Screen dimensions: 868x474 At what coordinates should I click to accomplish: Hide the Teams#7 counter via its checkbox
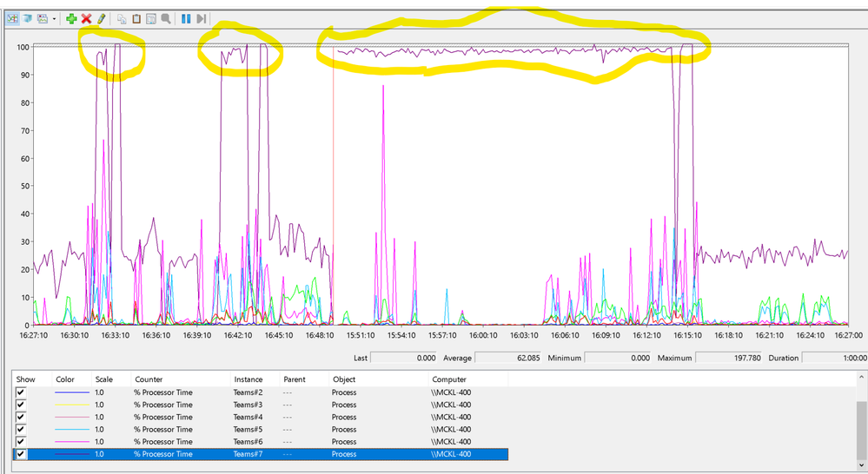pyautogui.click(x=21, y=454)
